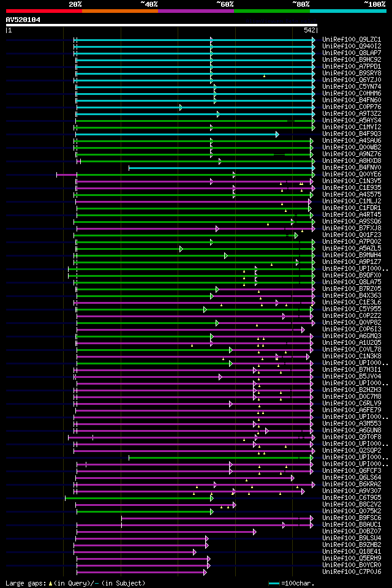Click the cyan alignment bar of UniRef100_B4F9Q3
The image size is (392, 588).
click(x=177, y=134)
